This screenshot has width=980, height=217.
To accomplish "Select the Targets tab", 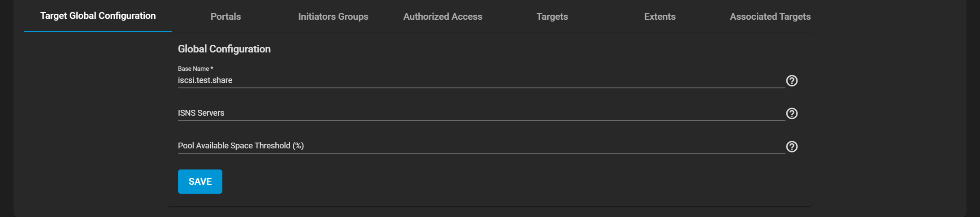I will pyautogui.click(x=552, y=17).
